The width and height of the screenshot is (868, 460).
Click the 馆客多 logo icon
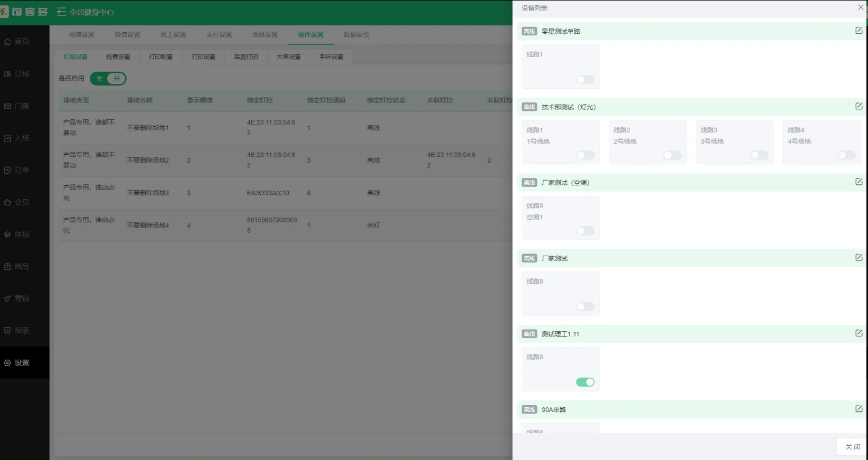click(4, 12)
